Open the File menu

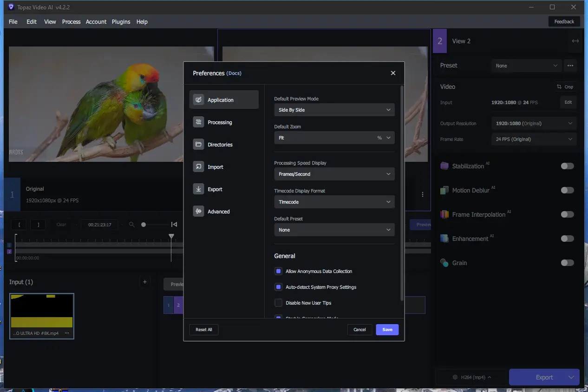[13, 21]
